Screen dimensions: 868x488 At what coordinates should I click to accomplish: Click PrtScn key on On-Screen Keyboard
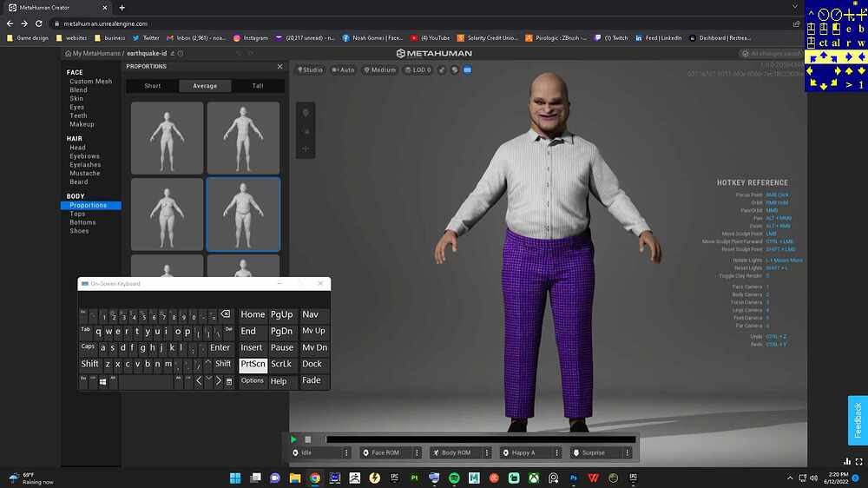point(253,365)
